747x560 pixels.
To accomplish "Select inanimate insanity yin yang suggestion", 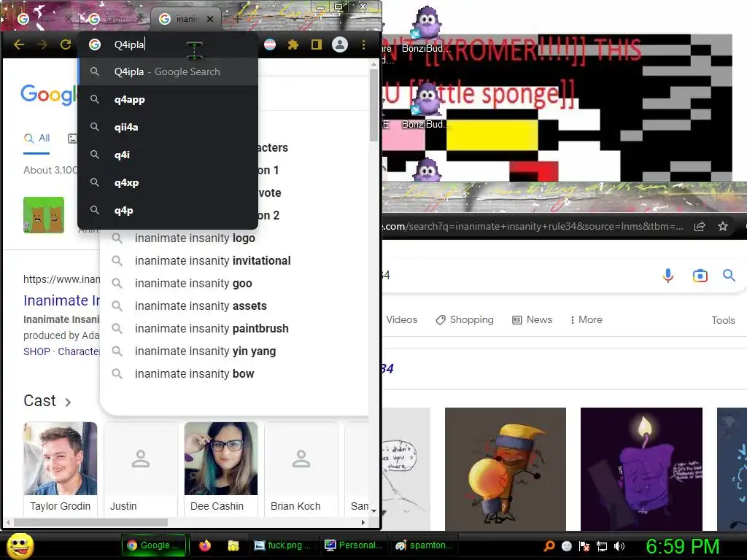I will click(234, 351).
